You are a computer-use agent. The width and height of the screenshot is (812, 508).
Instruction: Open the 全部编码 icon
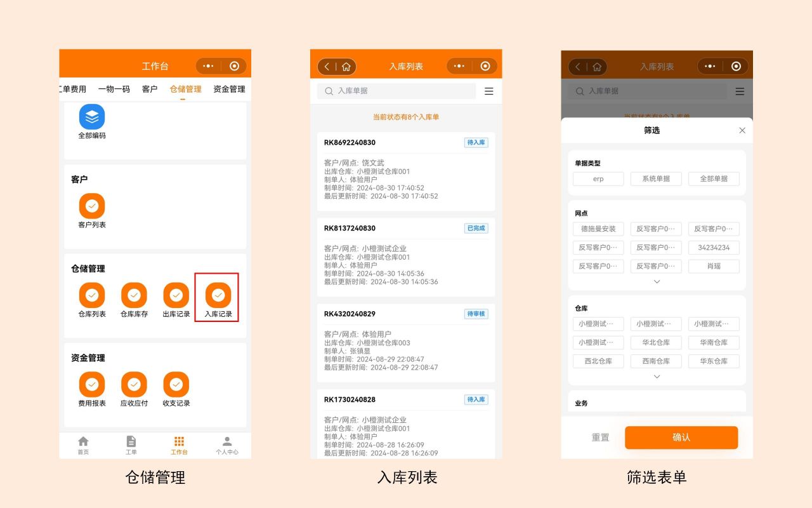coord(92,117)
